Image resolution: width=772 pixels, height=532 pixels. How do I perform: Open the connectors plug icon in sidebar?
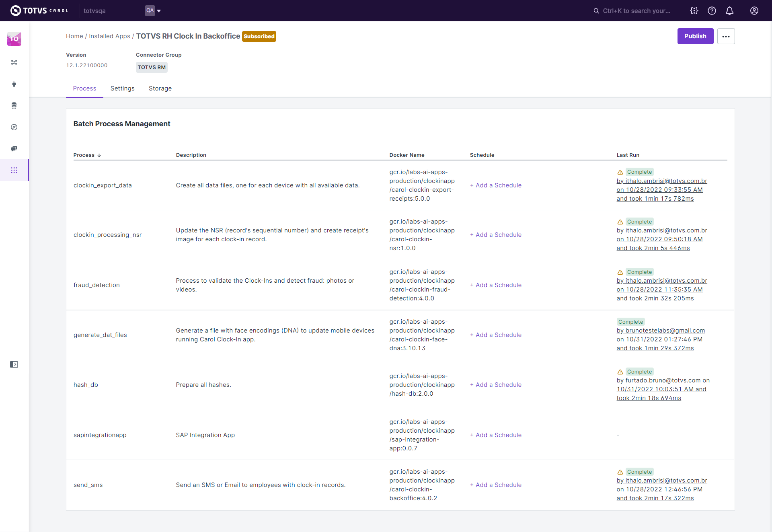[14, 84]
